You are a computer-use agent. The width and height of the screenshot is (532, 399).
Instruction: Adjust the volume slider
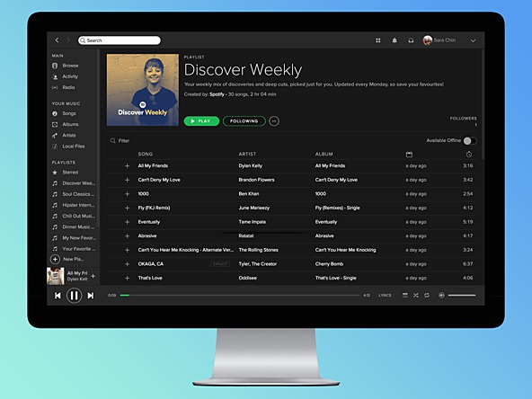coord(462,295)
